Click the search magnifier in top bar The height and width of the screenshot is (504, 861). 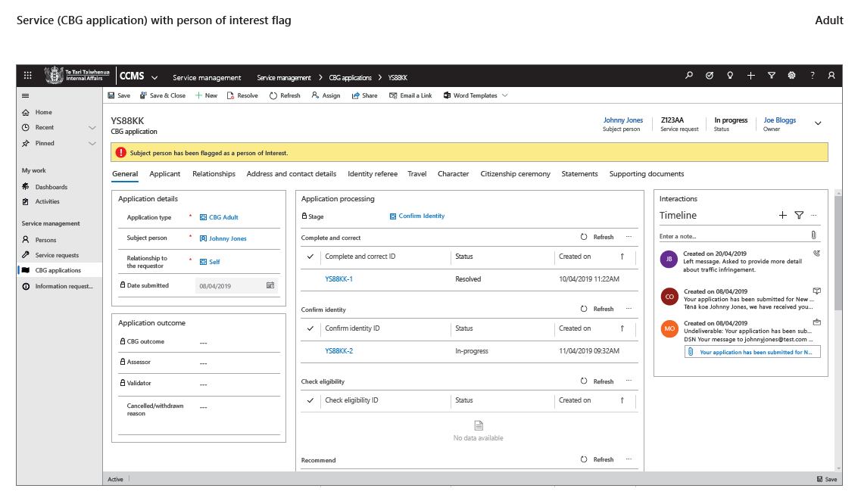coord(689,76)
